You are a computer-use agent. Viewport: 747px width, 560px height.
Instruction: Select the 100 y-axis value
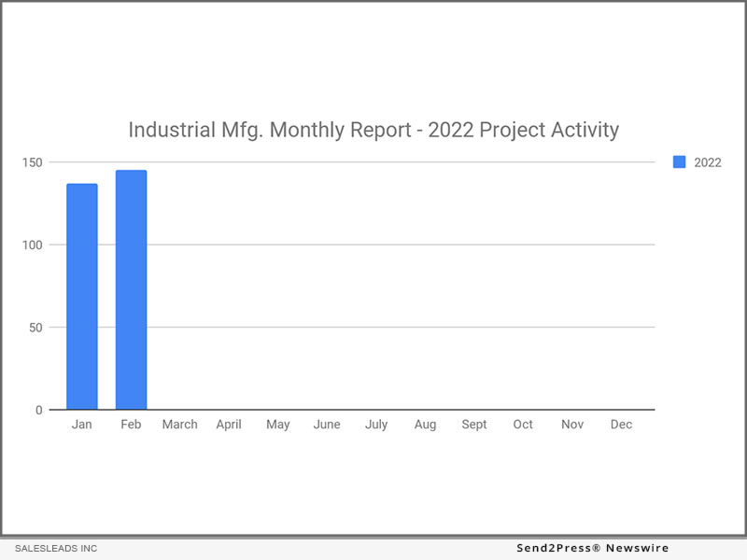34,245
